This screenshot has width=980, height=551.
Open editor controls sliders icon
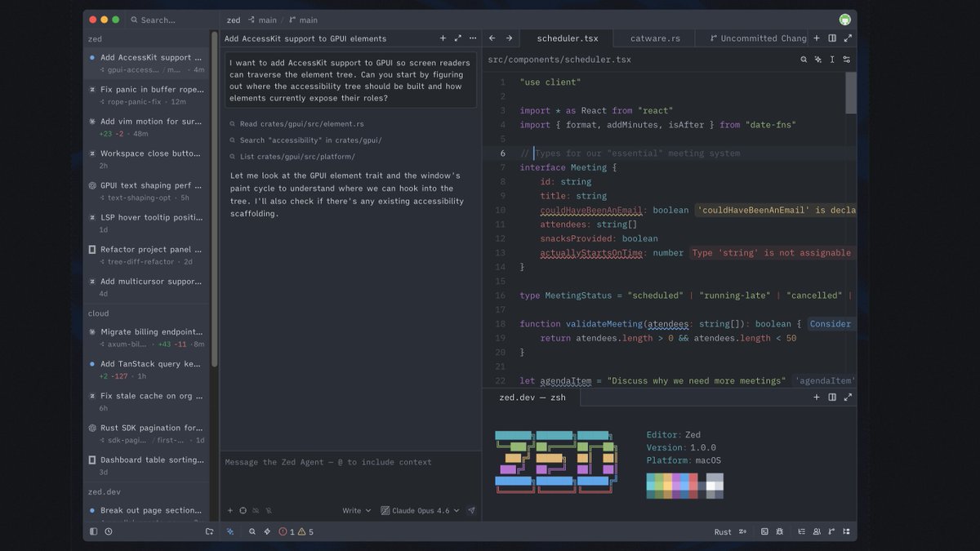pyautogui.click(x=847, y=60)
